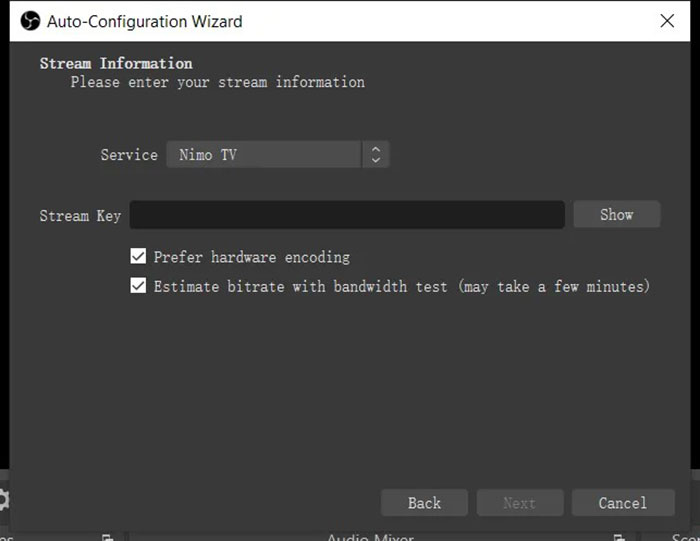Go Back to the previous wizard page

pos(424,503)
